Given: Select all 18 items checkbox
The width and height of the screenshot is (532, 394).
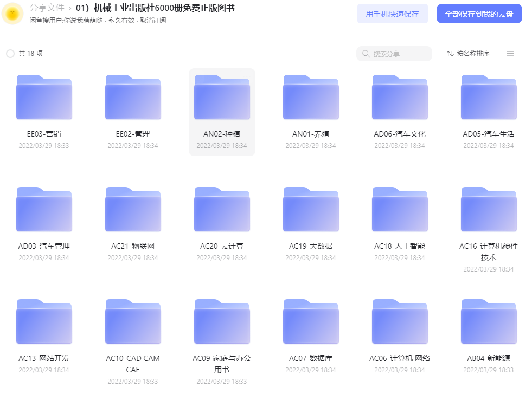Looking at the screenshot, I should click(x=10, y=54).
